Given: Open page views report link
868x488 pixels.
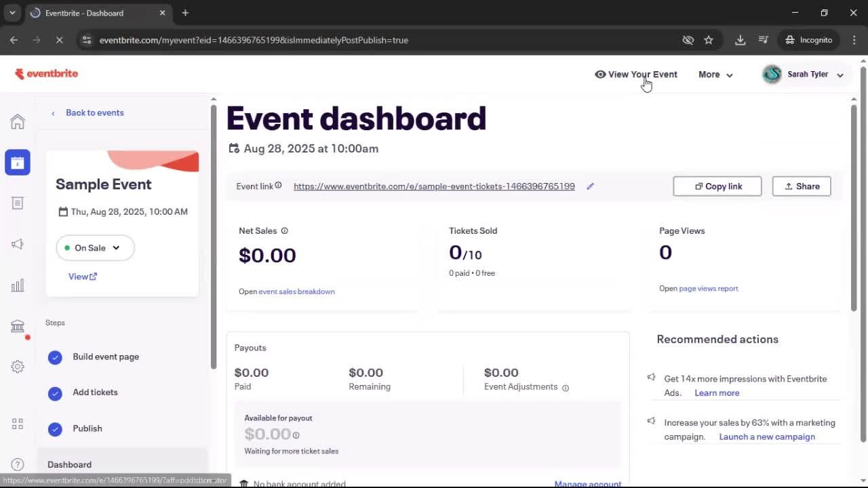Looking at the screenshot, I should pyautogui.click(x=709, y=289).
